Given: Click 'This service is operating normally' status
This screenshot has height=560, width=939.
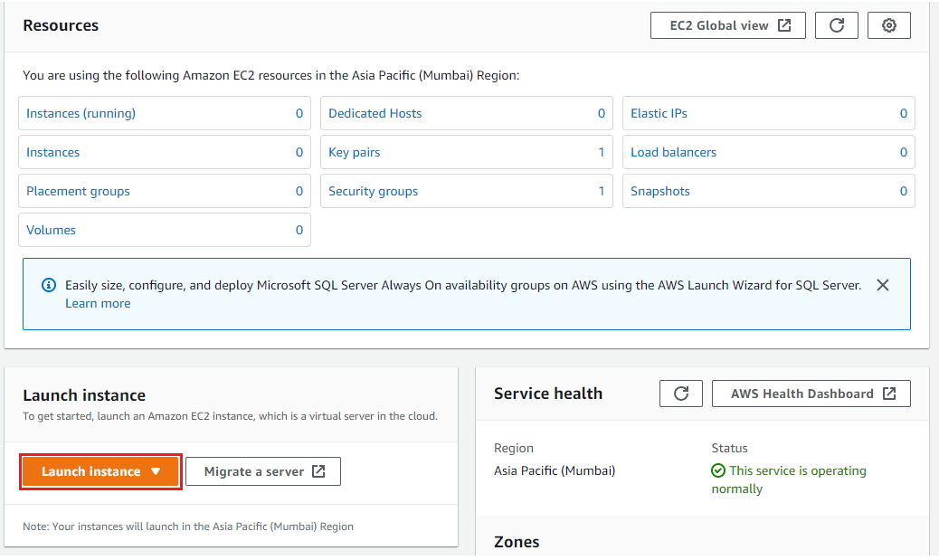Looking at the screenshot, I should pyautogui.click(x=789, y=479).
